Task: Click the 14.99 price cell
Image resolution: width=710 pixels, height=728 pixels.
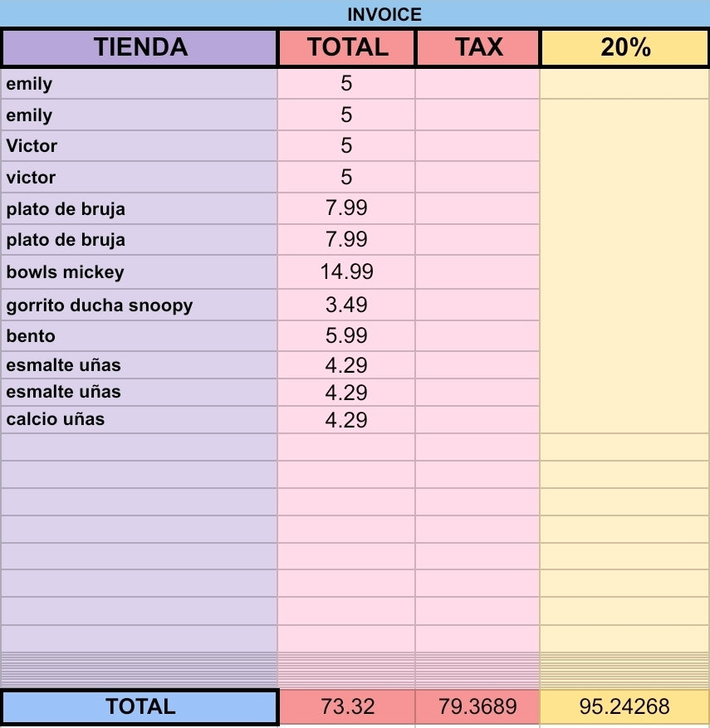Action: pos(346,272)
